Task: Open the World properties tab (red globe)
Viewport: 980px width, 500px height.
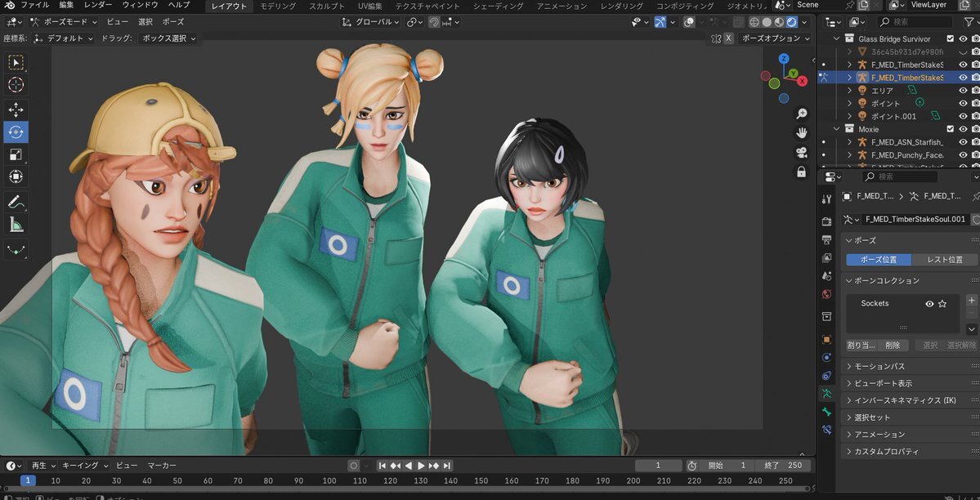Action: pos(827,294)
